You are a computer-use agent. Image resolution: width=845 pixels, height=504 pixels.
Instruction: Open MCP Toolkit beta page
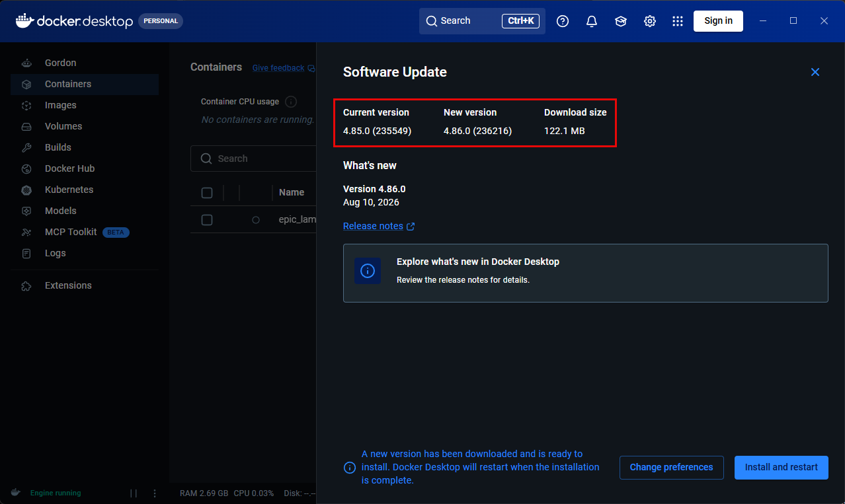[85, 232]
